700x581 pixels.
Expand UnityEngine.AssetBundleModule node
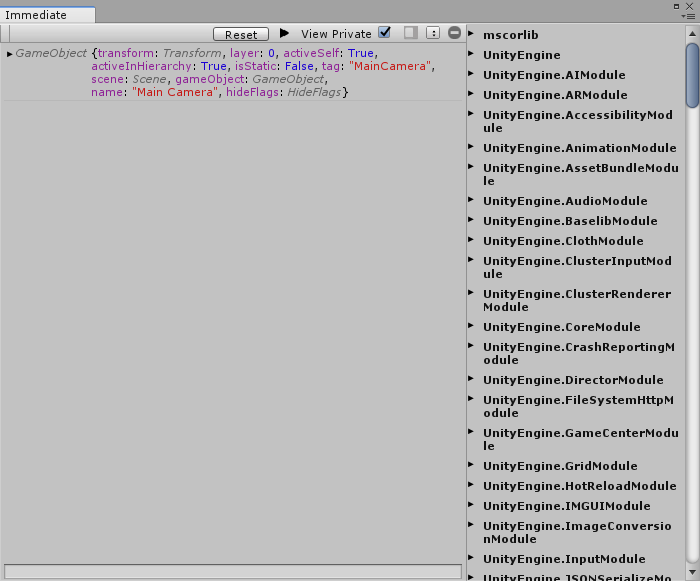pyautogui.click(x=471, y=167)
